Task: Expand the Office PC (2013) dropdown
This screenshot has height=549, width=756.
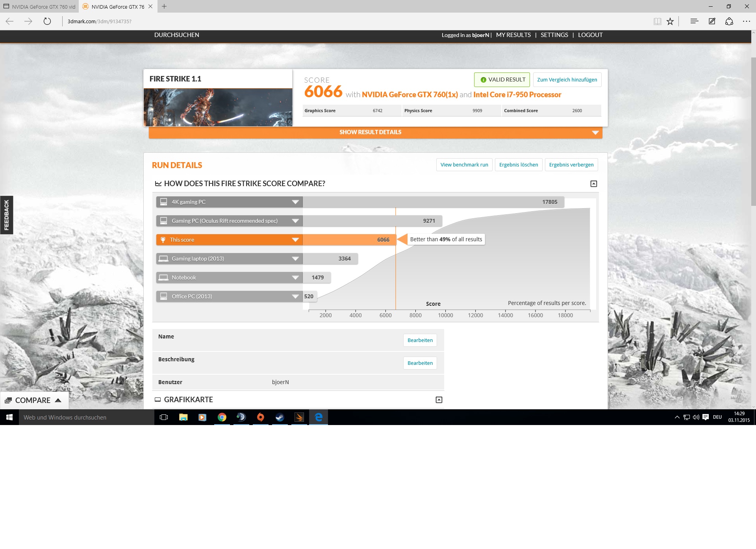Action: pyautogui.click(x=295, y=296)
